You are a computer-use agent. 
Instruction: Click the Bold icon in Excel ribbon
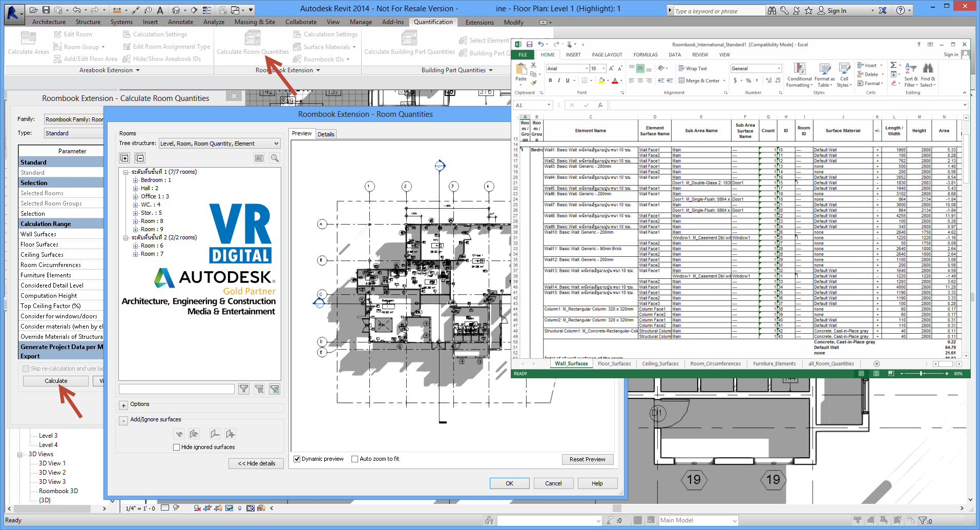click(x=550, y=80)
